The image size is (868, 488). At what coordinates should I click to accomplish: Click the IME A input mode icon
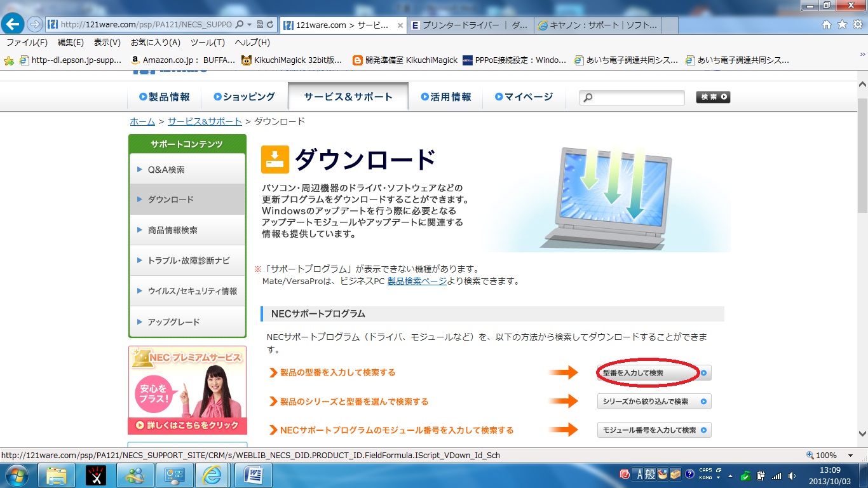[x=638, y=474]
